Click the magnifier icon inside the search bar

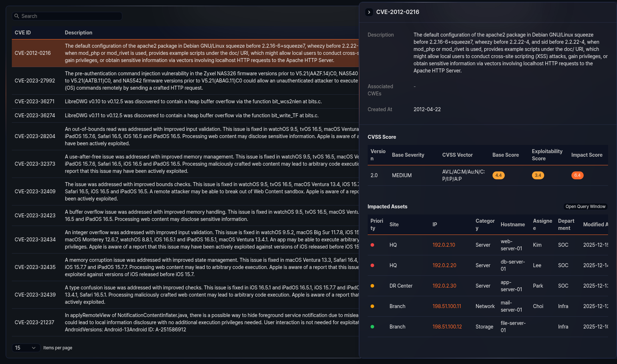click(17, 16)
